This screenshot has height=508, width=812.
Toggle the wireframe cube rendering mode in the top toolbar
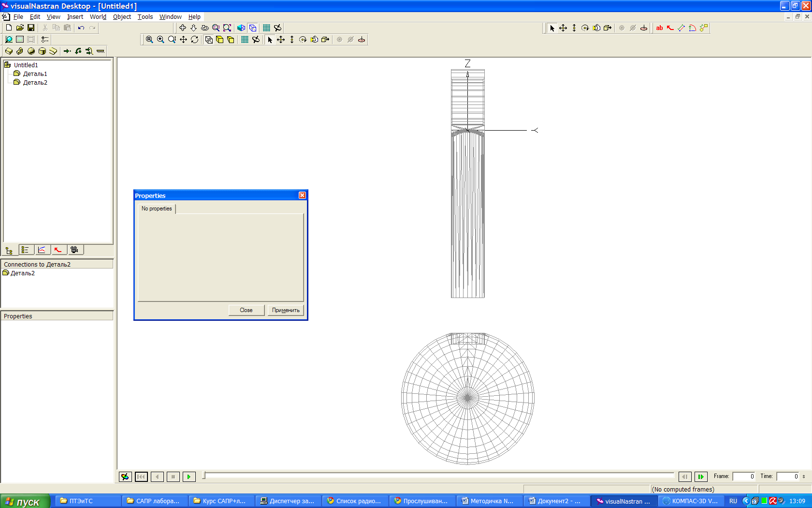(253, 28)
